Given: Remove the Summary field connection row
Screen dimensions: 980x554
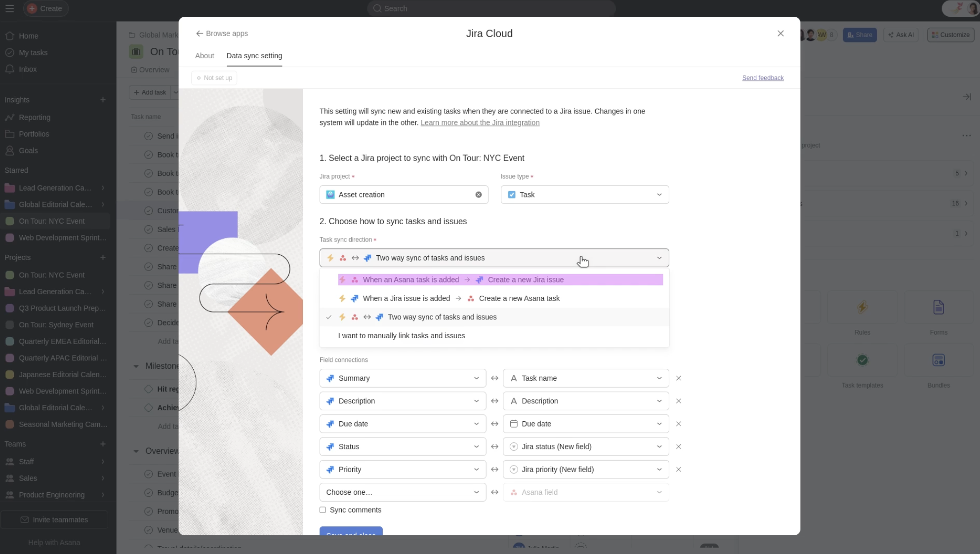Looking at the screenshot, I should click(x=678, y=378).
